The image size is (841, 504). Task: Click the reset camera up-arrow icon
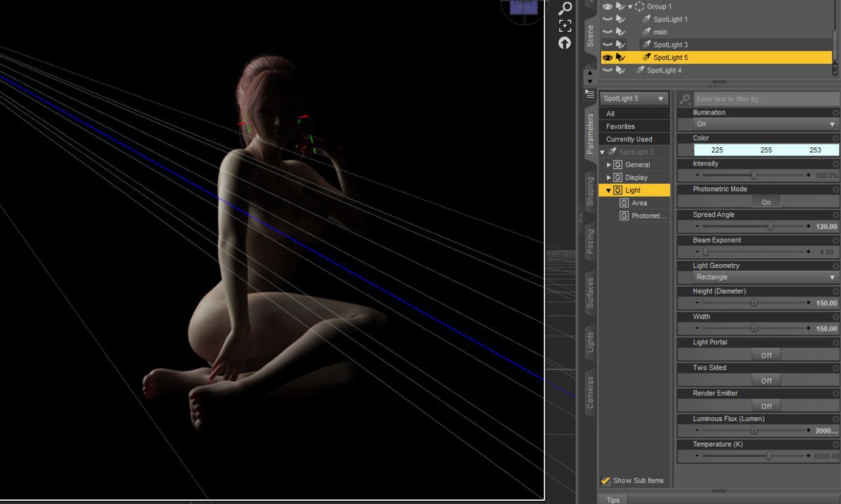[x=564, y=43]
